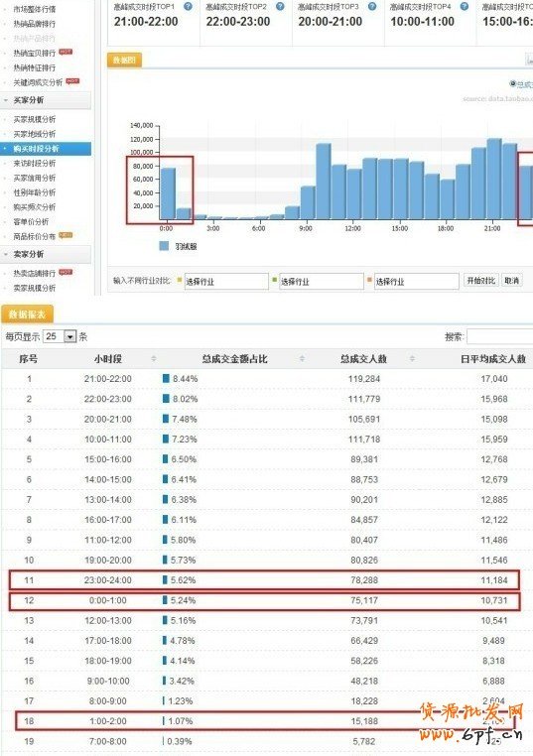This screenshot has height=756, width=533.
Task: Click the chart icon at the right of the 数据图 bar
Action: [x=529, y=60]
